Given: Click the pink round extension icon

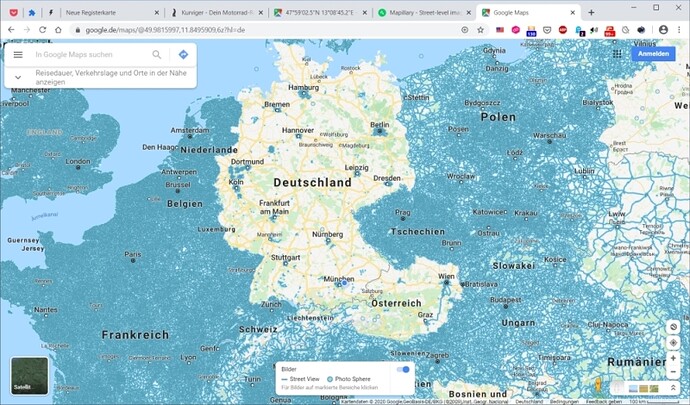Looking at the screenshot, I should pos(515,30).
